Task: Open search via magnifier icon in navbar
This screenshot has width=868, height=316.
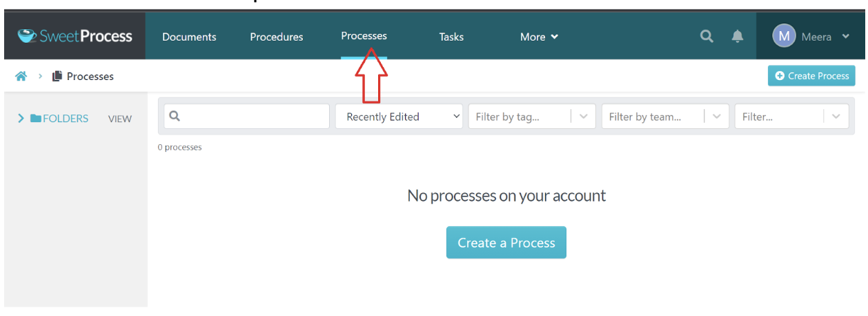Action: coord(707,37)
